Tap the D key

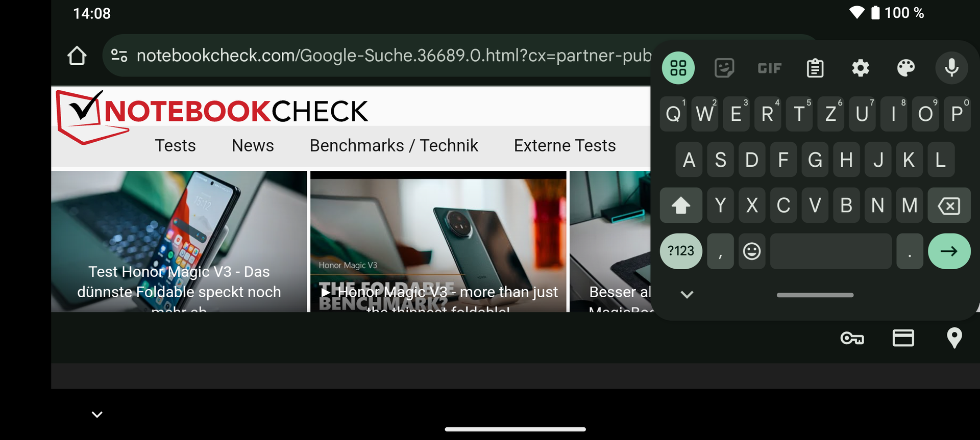click(752, 160)
